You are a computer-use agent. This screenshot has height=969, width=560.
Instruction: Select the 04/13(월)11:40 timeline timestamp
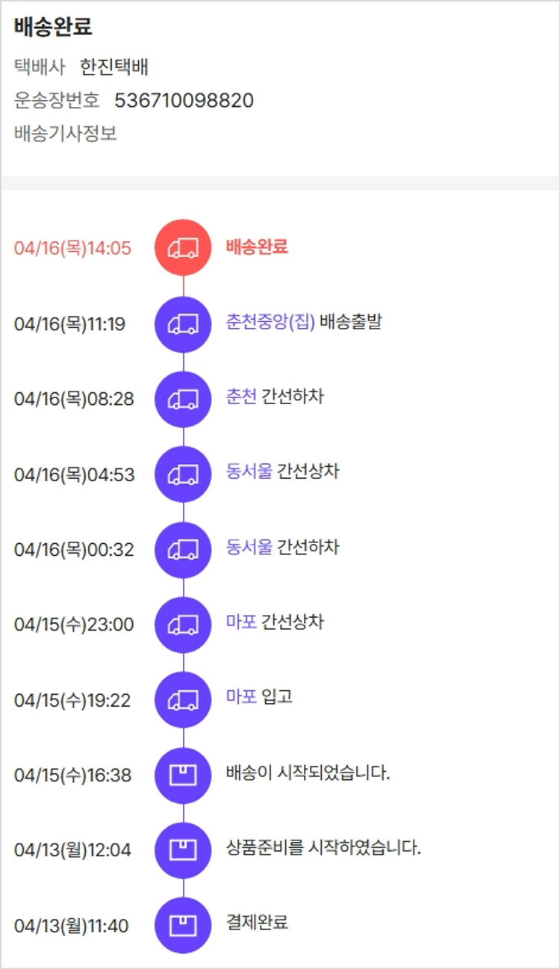[72, 926]
